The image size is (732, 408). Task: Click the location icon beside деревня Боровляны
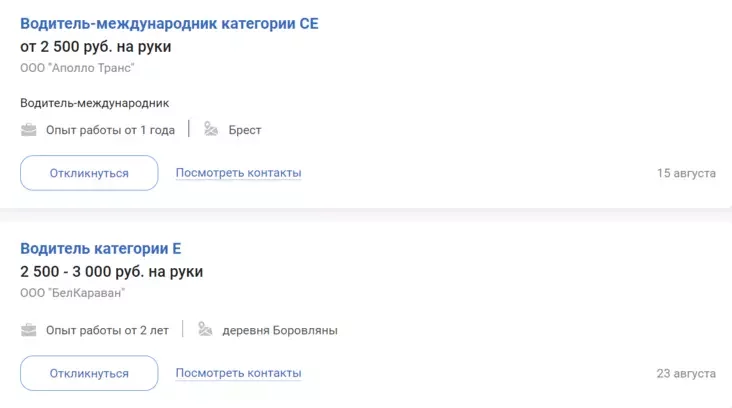tap(206, 330)
